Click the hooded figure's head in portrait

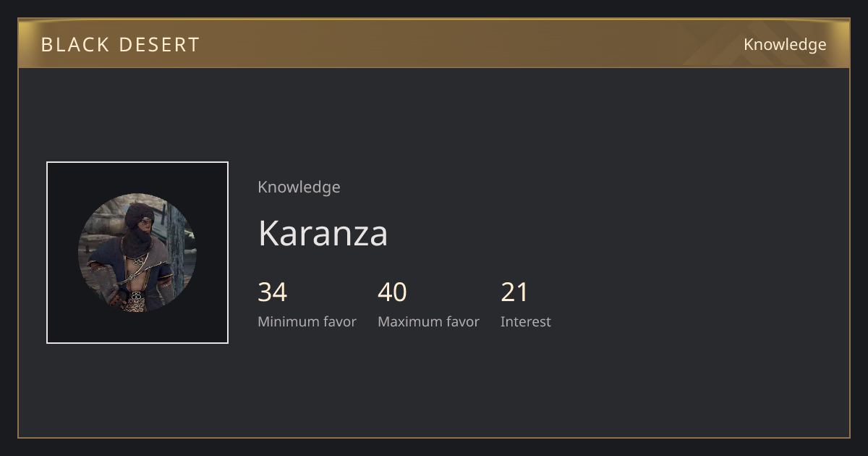click(139, 217)
